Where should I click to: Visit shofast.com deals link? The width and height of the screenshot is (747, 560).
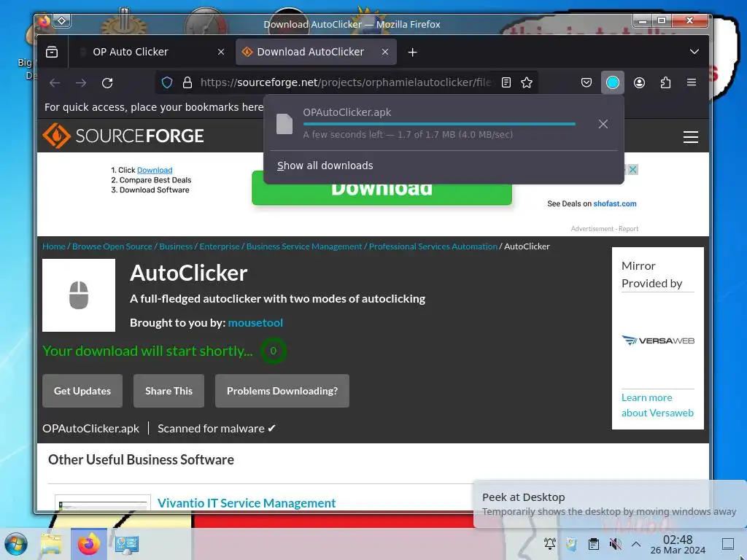click(614, 203)
